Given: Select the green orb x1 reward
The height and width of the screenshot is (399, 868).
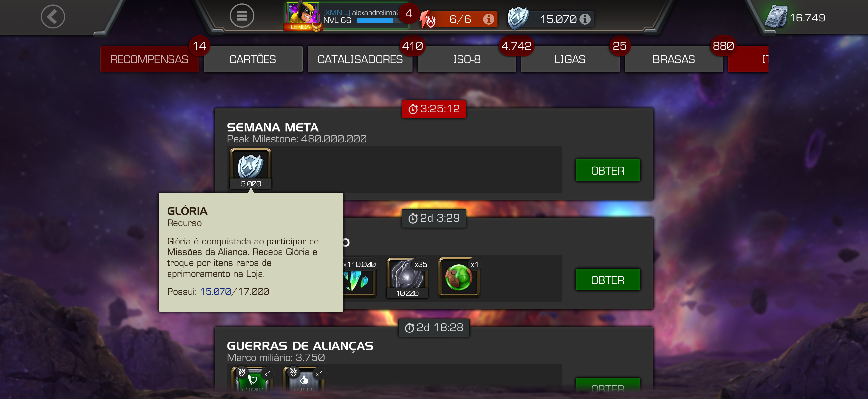Looking at the screenshot, I should pyautogui.click(x=459, y=278).
